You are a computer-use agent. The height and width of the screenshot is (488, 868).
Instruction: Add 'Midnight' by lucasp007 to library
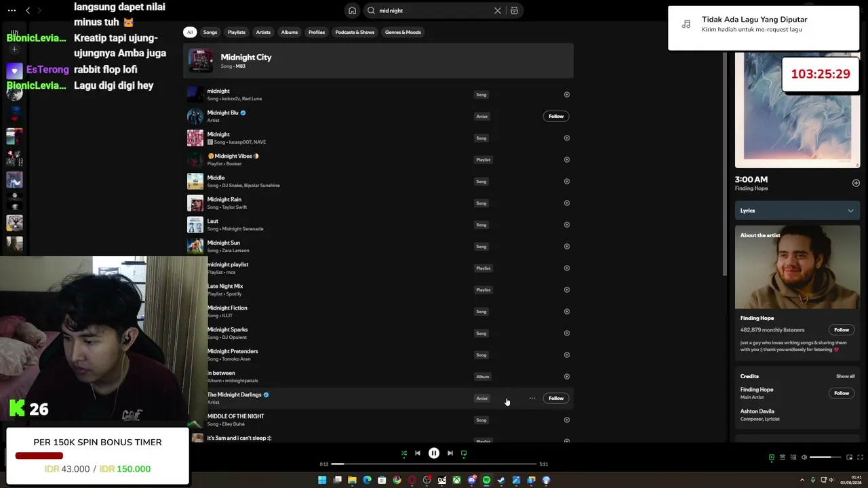(567, 138)
